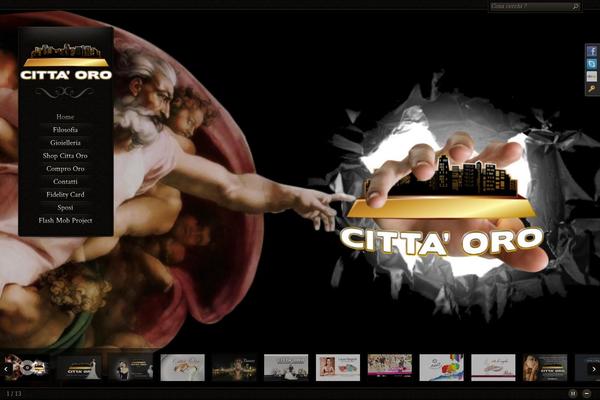Open the Flash Mob Project link
This screenshot has width=600, height=400.
[x=65, y=220]
